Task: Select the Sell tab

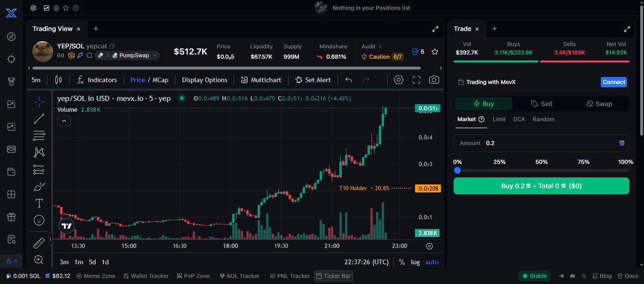Action: (541, 104)
